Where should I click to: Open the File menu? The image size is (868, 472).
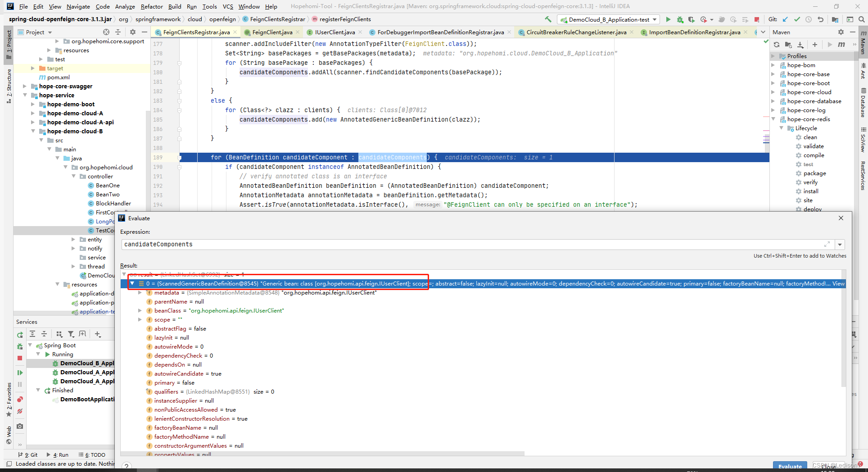23,6
